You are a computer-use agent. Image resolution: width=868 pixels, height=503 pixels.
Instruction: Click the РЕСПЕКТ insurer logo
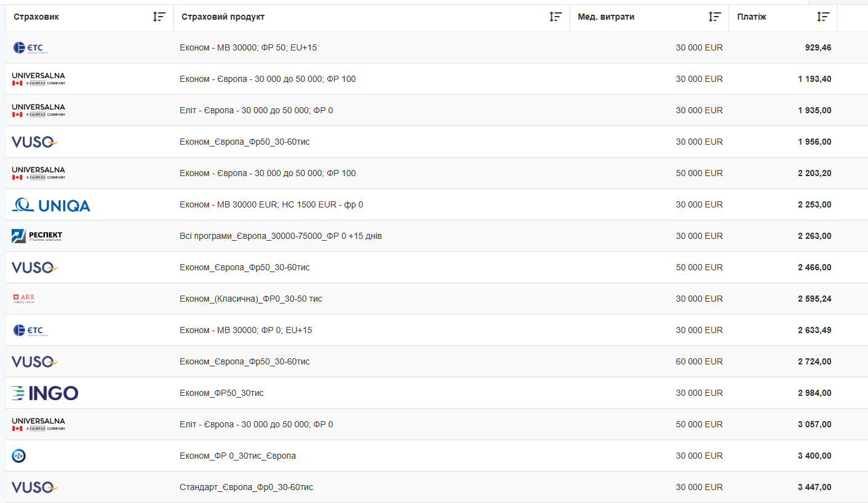[x=37, y=236]
